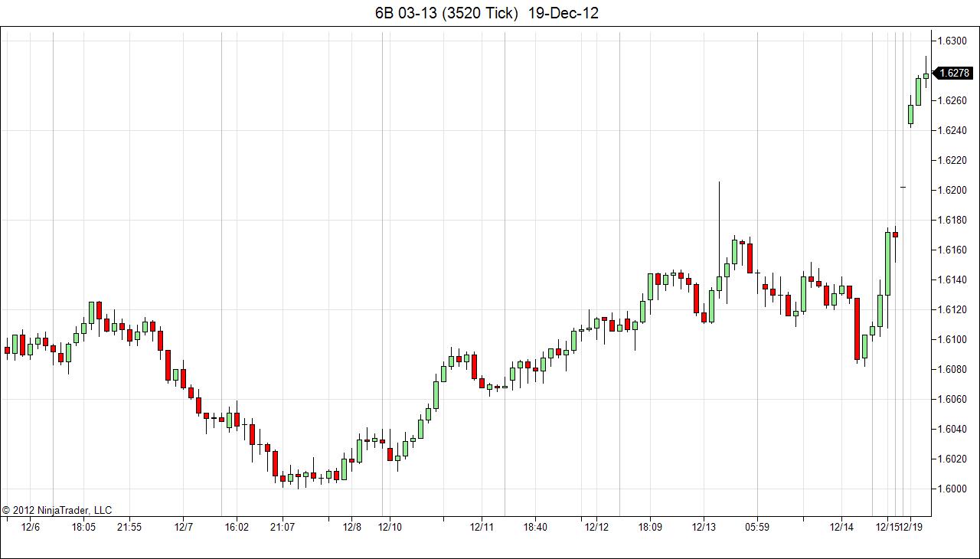
Task: Click the 1.6020 price axis label
Action: (953, 459)
